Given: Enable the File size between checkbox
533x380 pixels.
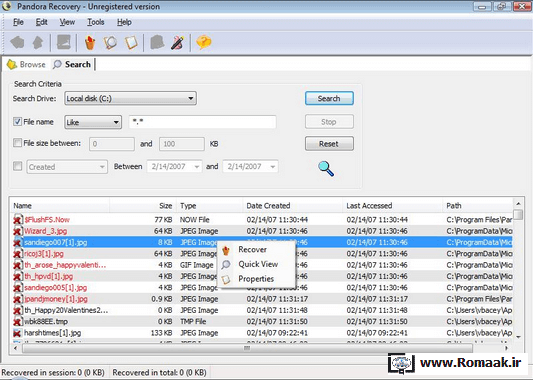Looking at the screenshot, I should (x=17, y=143).
